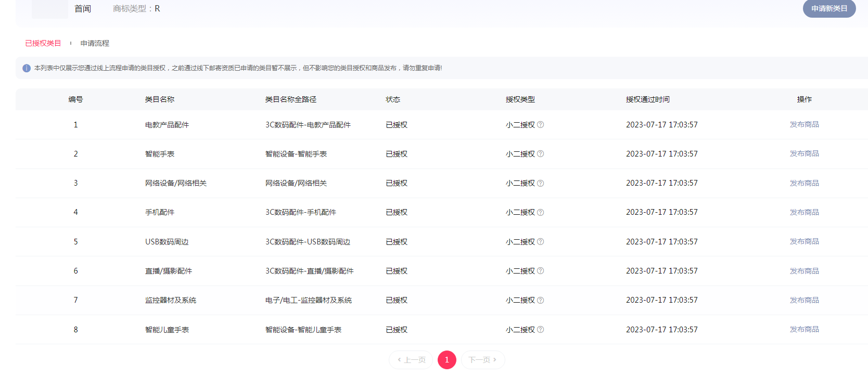Click 发布商品 for 网络设备/网络相关 row
The image size is (868, 376).
point(804,183)
